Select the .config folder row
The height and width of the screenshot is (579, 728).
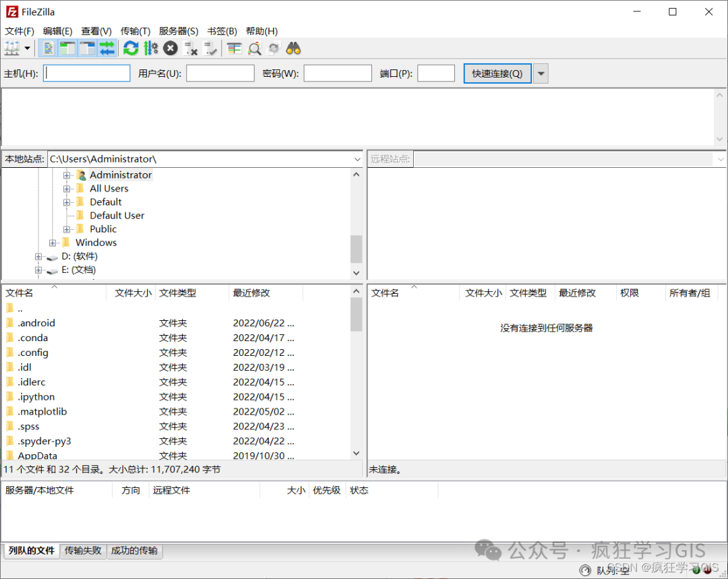pyautogui.click(x=175, y=353)
